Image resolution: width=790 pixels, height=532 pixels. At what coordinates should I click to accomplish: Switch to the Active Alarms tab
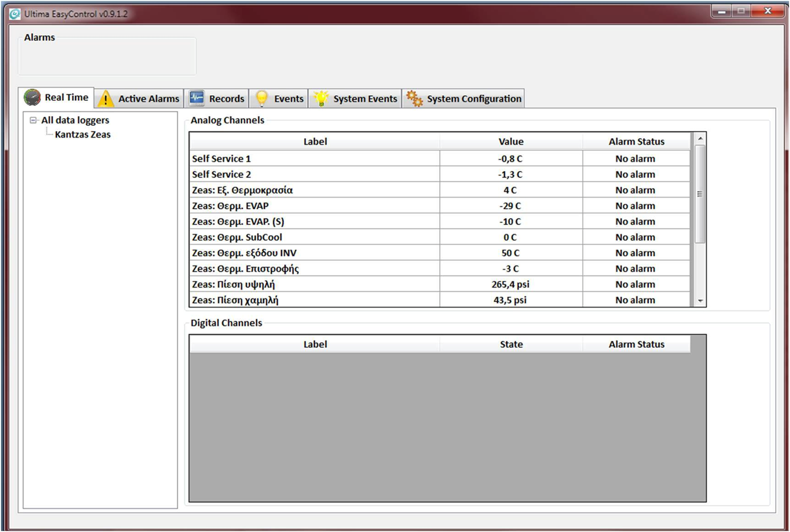(148, 99)
